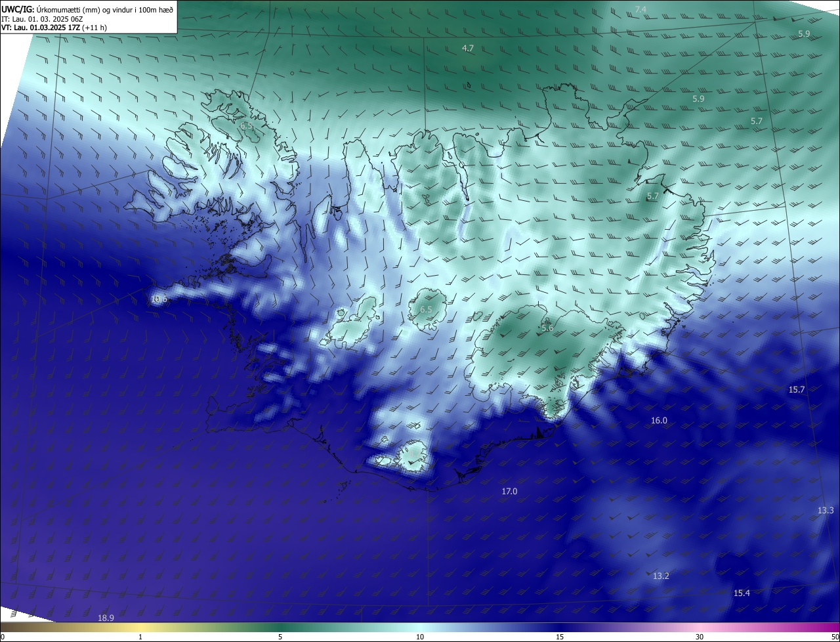The height and width of the screenshot is (642, 840).
Task: Click the 10 tick label on the color scale
Action: coord(420,637)
